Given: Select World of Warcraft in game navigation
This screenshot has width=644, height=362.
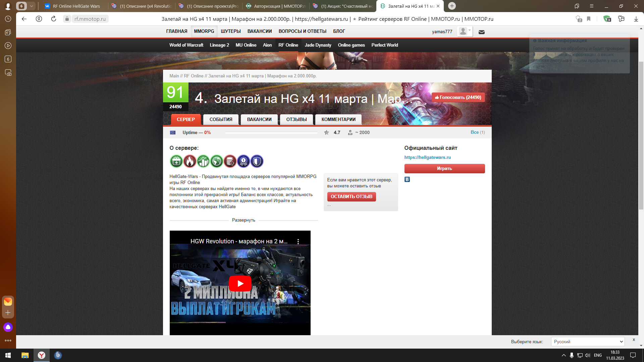Looking at the screenshot, I should coord(186,45).
